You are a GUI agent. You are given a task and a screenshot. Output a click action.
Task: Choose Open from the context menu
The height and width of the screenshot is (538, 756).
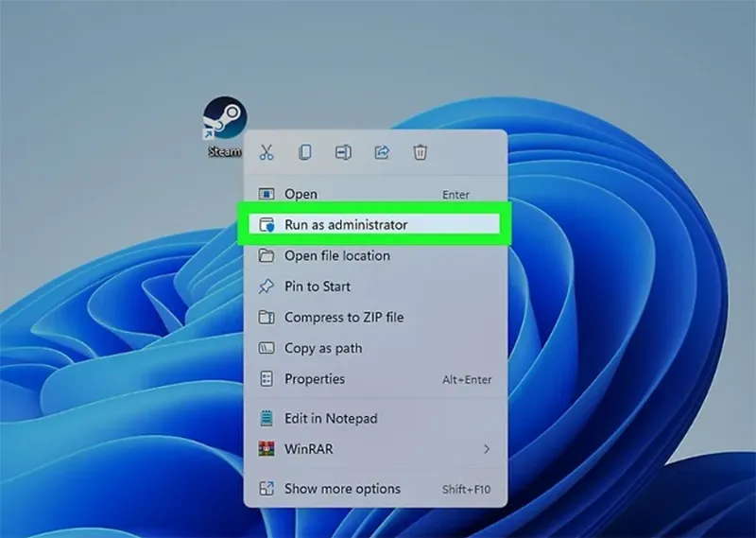pyautogui.click(x=375, y=194)
